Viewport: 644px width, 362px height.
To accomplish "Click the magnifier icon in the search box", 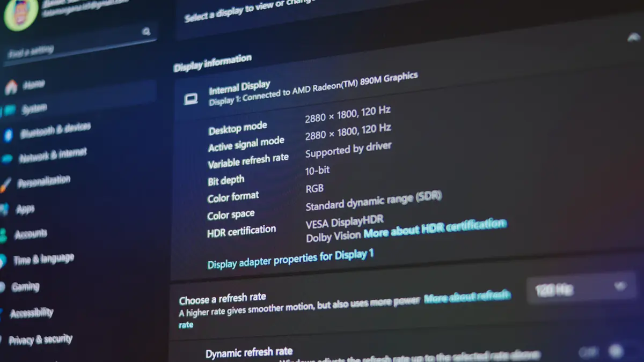I will [x=146, y=32].
